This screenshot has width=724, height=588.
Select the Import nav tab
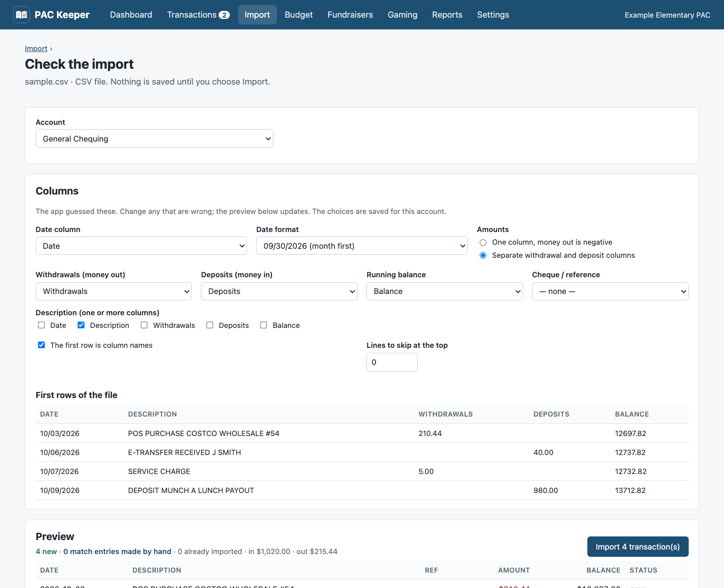coord(257,15)
